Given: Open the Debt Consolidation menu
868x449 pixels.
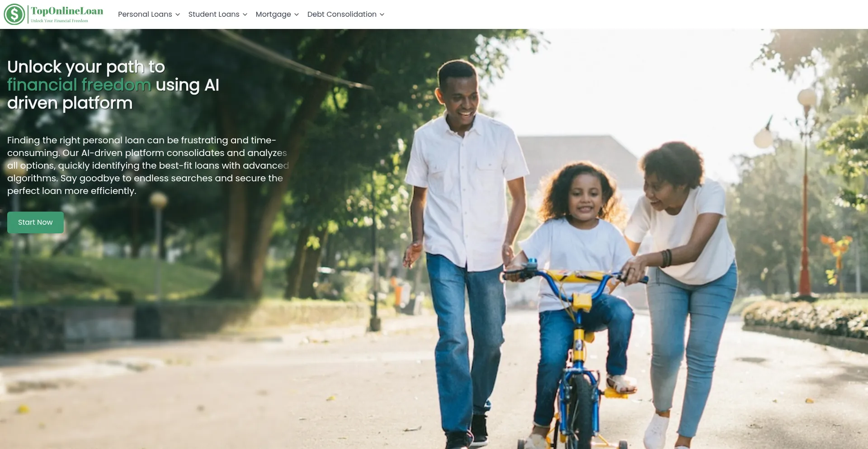Looking at the screenshot, I should 342,14.
